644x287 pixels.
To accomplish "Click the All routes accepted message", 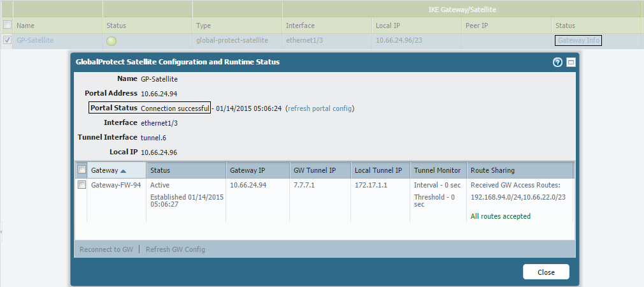I will pyautogui.click(x=501, y=216).
